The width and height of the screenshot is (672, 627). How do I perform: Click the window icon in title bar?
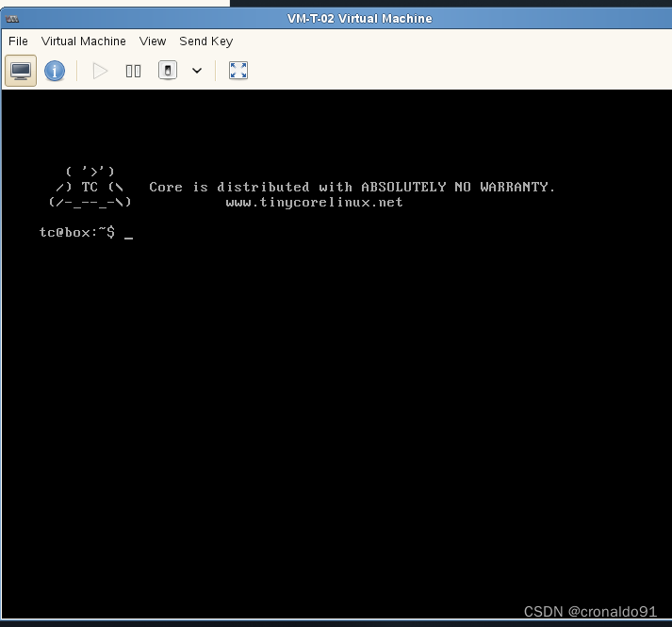(x=12, y=19)
